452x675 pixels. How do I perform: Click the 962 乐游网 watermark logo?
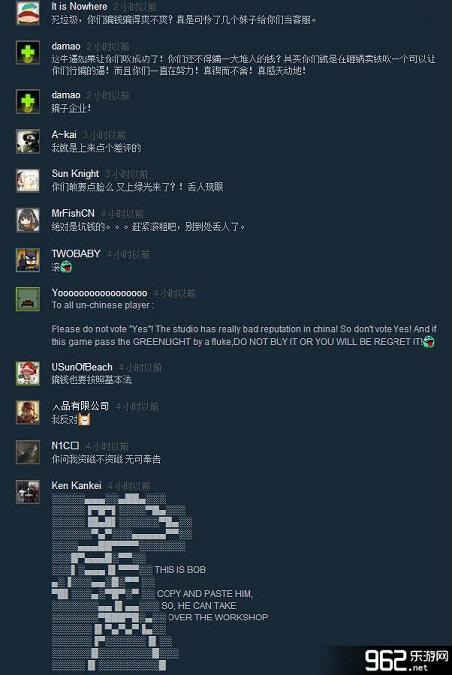[x=406, y=660]
